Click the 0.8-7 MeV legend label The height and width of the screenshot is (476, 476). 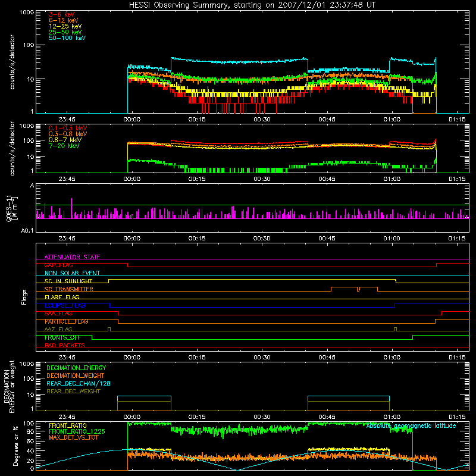(65, 140)
